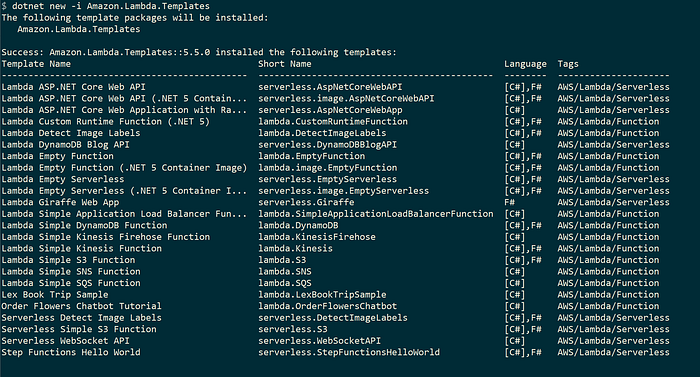The image size is (700, 377).
Task: Select 'serverless.Giraffe' short name
Action: coord(306,202)
